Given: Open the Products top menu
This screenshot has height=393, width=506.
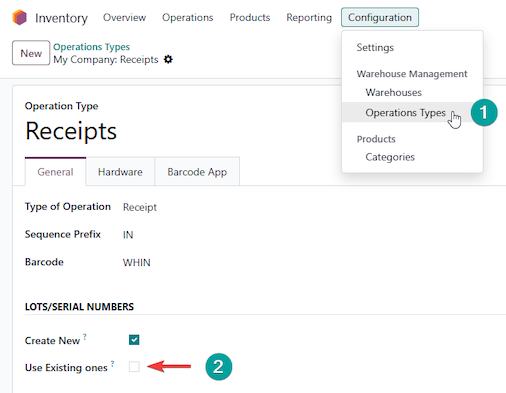Looking at the screenshot, I should (x=250, y=17).
